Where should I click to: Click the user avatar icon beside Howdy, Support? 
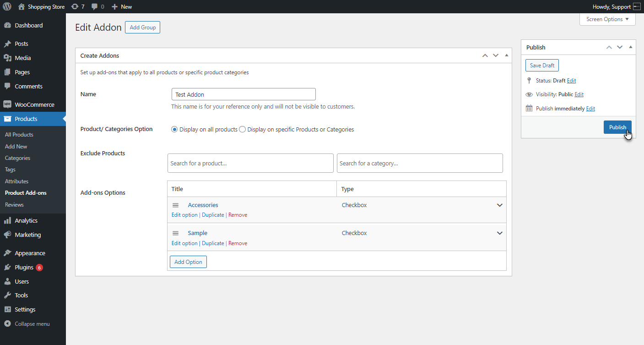pos(637,7)
